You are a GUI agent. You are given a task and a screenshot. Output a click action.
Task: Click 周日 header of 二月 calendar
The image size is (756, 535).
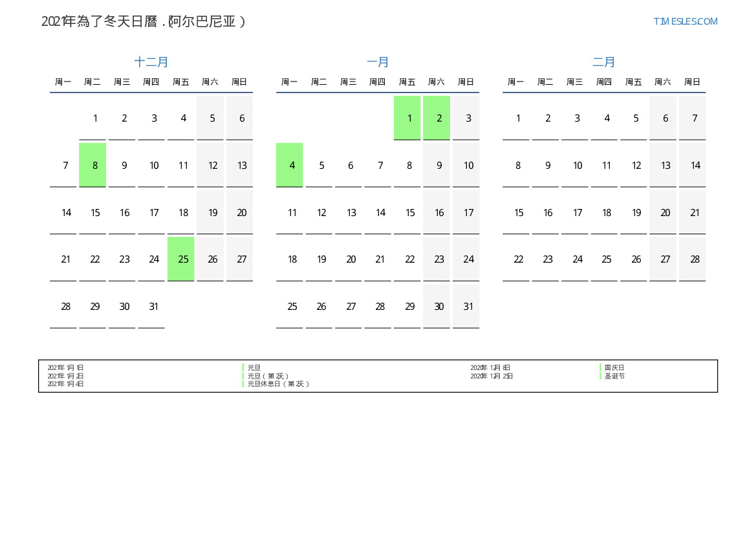tap(692, 82)
